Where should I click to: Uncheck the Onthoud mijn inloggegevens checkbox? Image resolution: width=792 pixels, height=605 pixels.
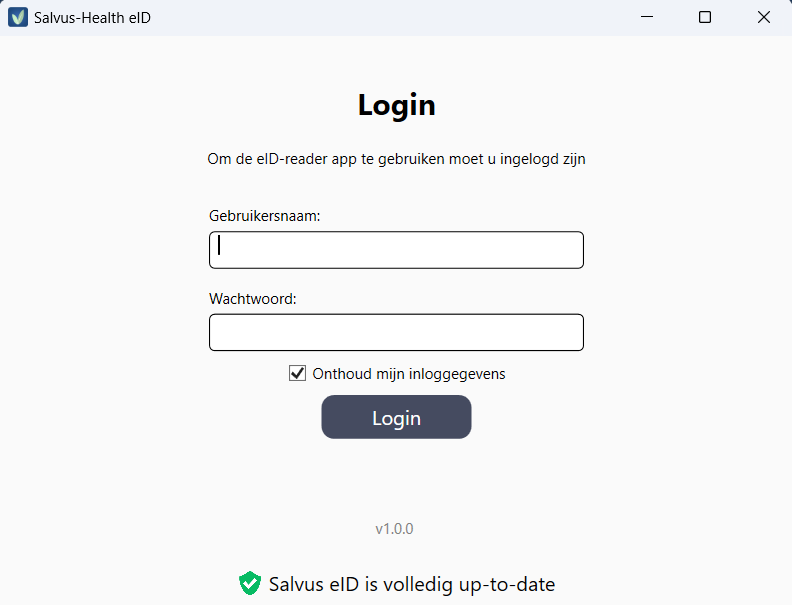(x=297, y=374)
